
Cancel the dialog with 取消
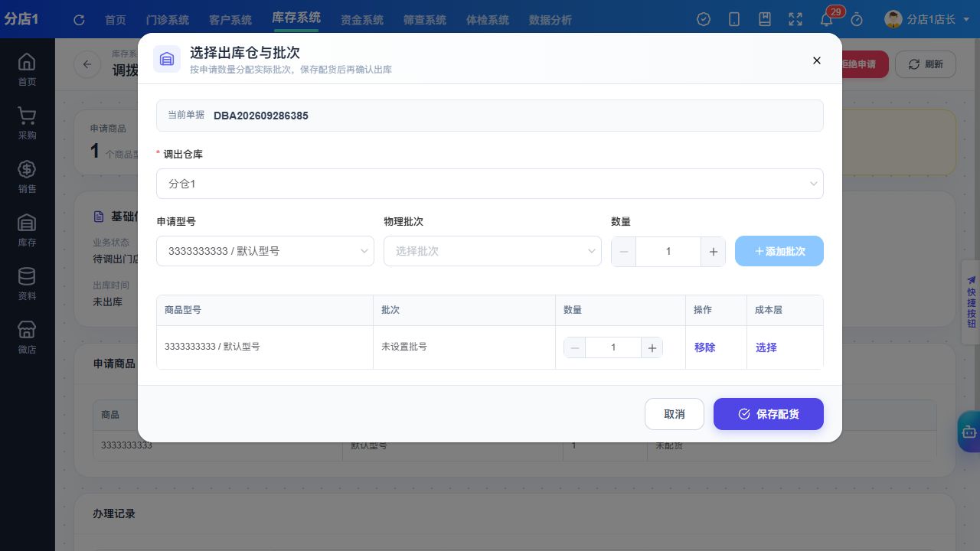pyautogui.click(x=675, y=414)
